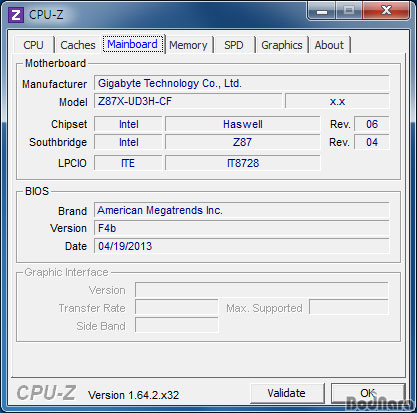Image resolution: width=417 pixels, height=413 pixels.
Task: Click the Chipset vendor Intel field
Action: click(x=128, y=124)
